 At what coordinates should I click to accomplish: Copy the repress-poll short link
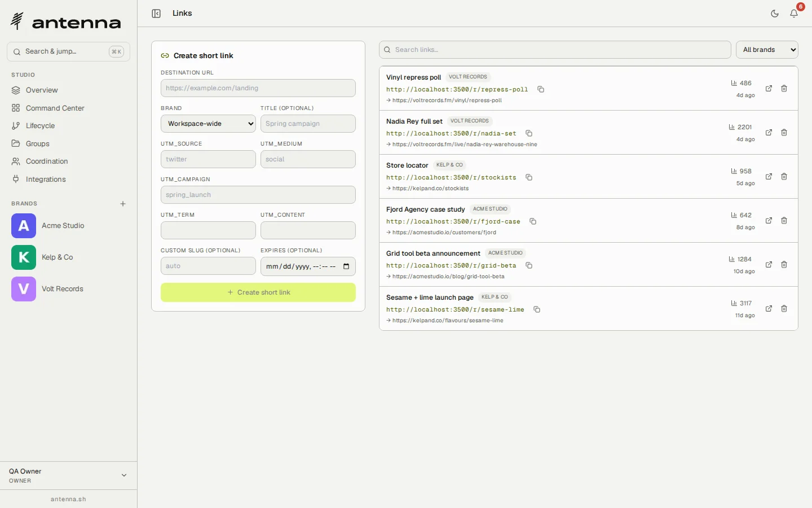click(541, 89)
